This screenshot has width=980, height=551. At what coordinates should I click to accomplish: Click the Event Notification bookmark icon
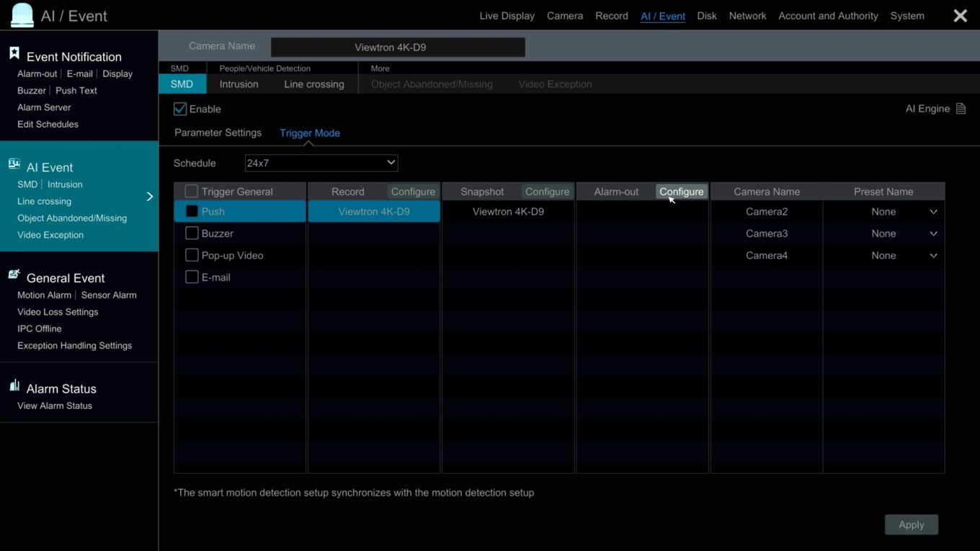[x=14, y=54]
